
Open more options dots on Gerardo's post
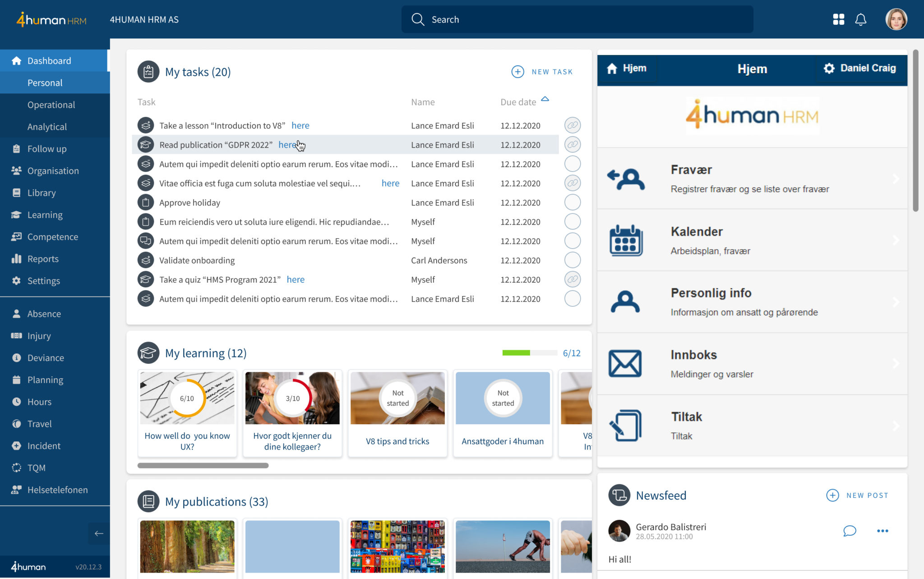882,531
